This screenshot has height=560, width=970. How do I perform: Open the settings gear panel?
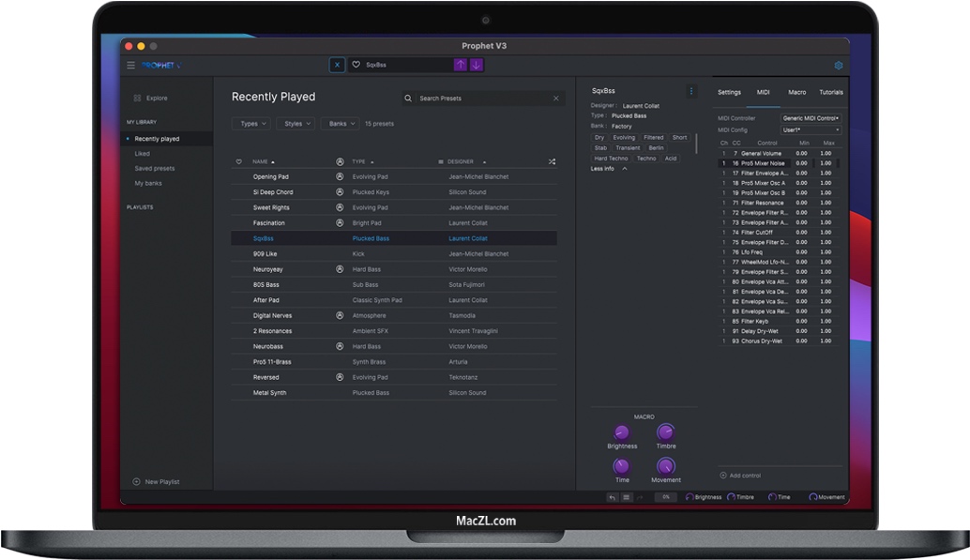pos(839,66)
